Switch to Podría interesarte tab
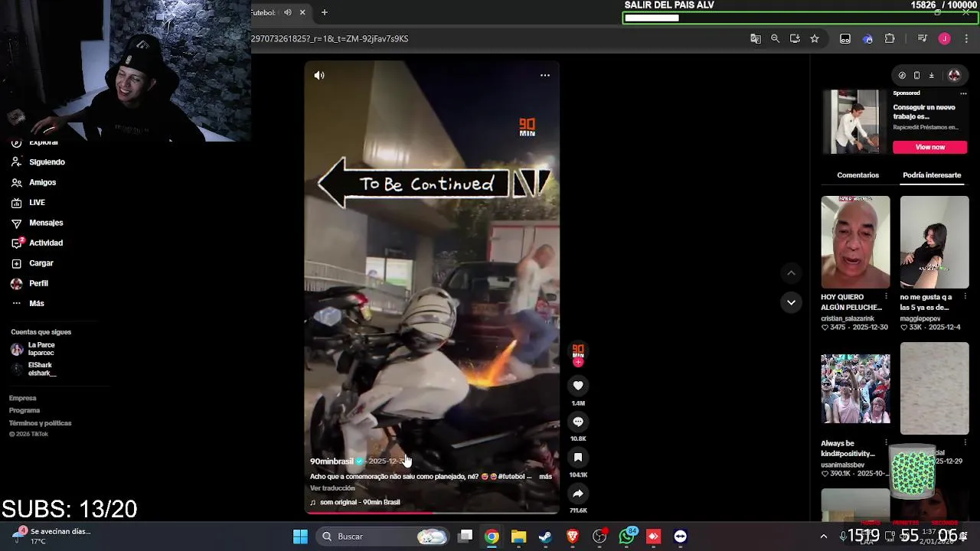The image size is (980, 551). point(932,175)
